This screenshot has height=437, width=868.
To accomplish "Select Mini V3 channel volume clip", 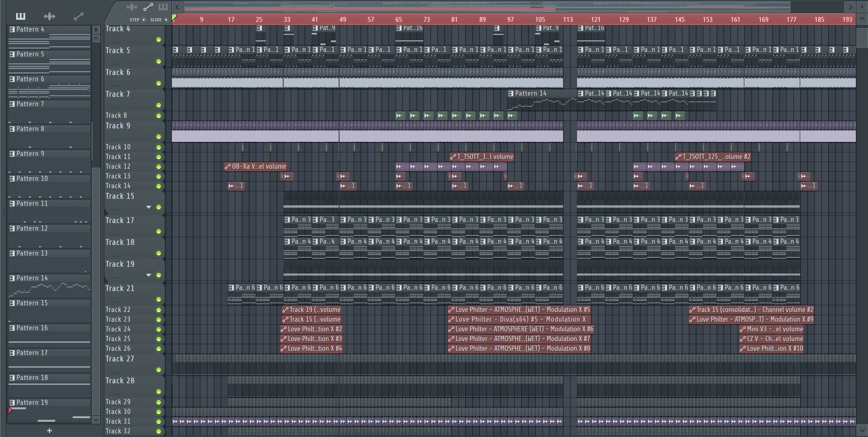I will click(772, 329).
